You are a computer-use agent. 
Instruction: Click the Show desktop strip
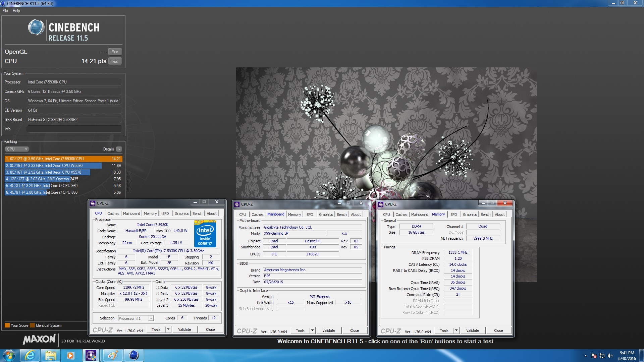(x=641, y=356)
